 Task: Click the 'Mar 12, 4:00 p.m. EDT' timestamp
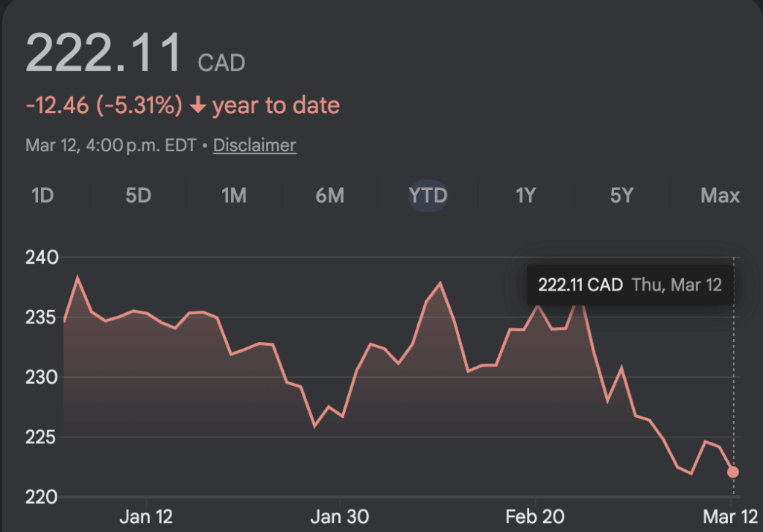(110, 145)
